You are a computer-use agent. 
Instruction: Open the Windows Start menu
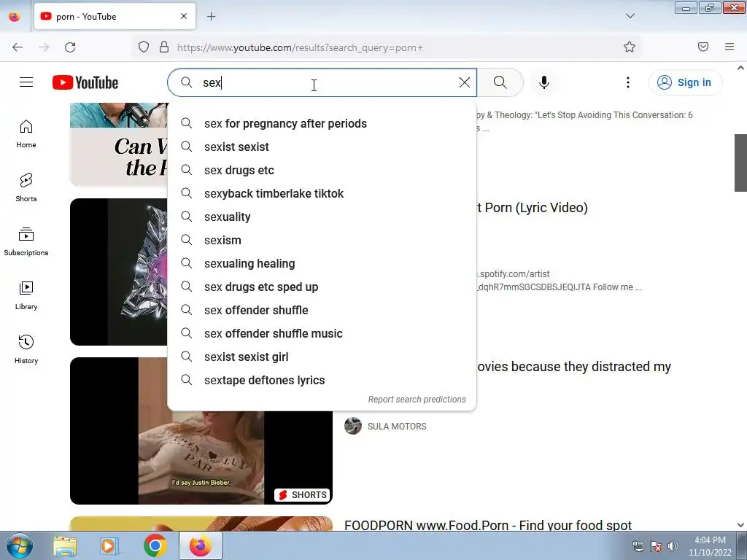tap(19, 545)
